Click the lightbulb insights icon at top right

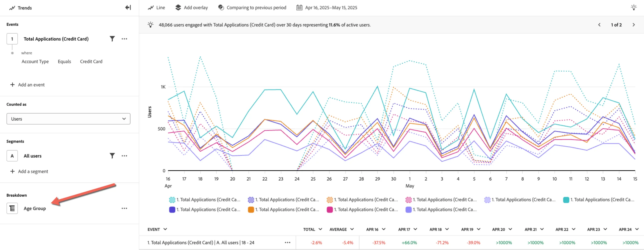click(634, 7)
